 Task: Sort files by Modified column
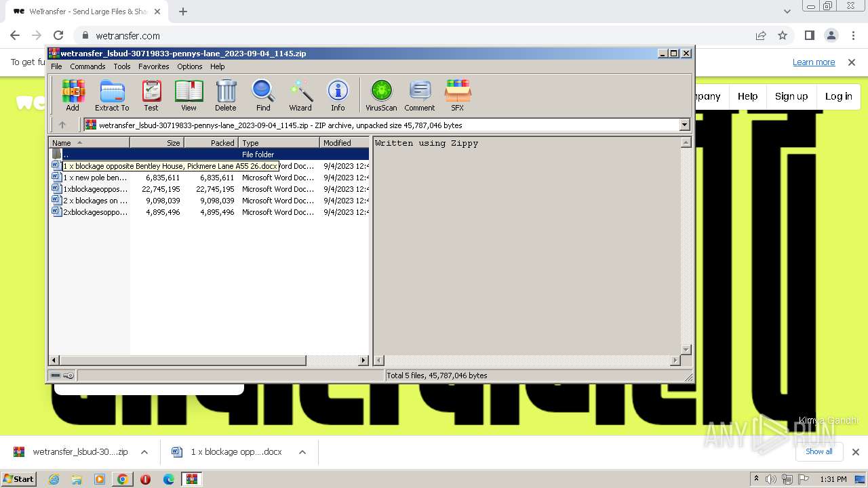pyautogui.click(x=344, y=143)
